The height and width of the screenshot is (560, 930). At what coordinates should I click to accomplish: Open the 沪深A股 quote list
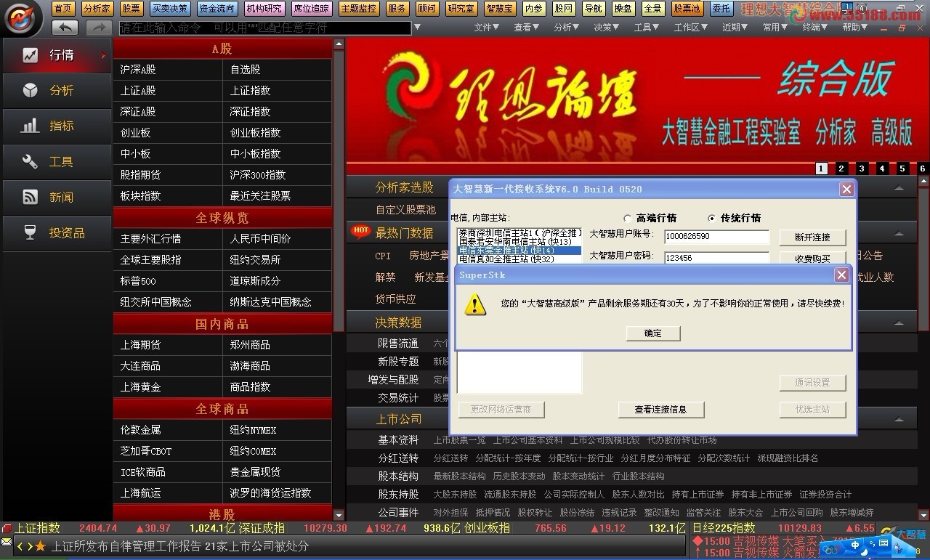[138, 70]
